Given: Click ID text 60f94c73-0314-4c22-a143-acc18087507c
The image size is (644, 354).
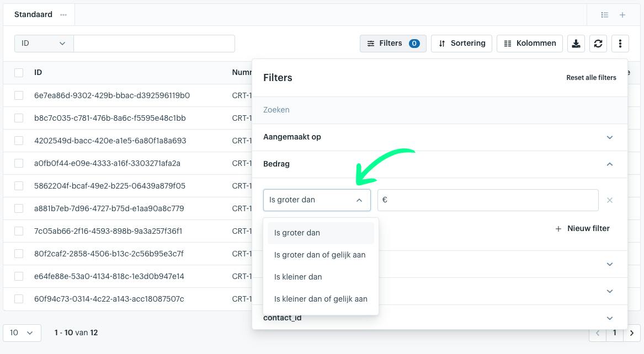Looking at the screenshot, I should (x=109, y=299).
